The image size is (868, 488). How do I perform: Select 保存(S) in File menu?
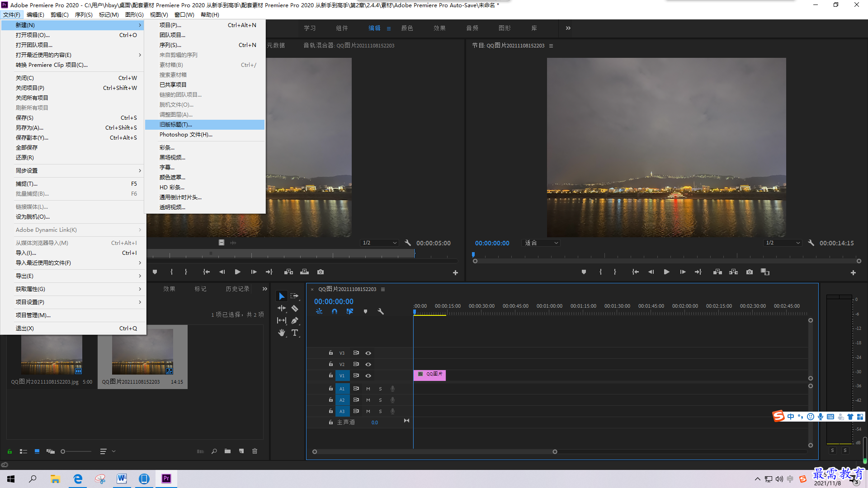coord(73,117)
